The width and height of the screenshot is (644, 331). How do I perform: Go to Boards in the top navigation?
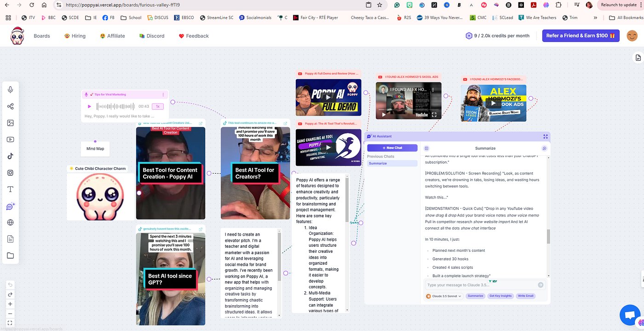pyautogui.click(x=42, y=36)
